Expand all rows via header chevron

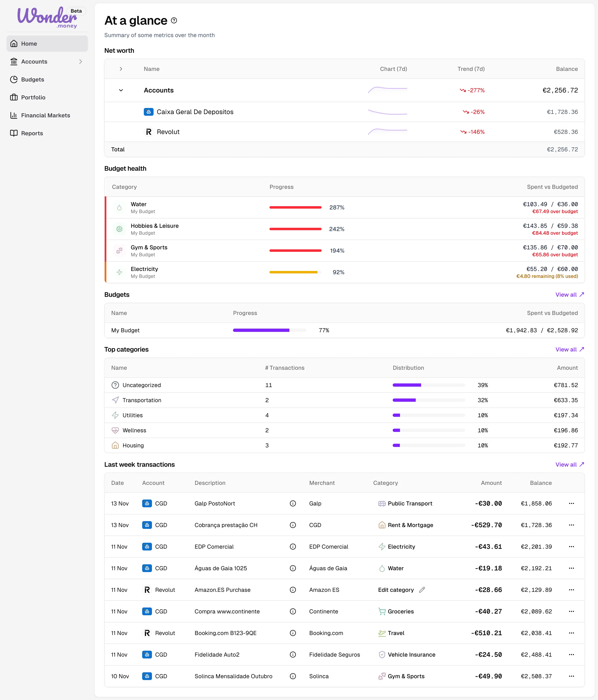[121, 69]
